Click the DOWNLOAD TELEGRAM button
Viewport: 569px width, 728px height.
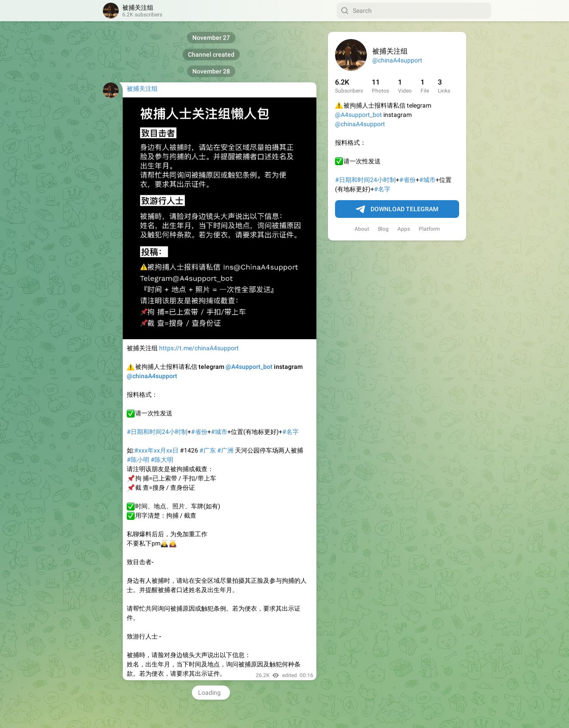397,209
